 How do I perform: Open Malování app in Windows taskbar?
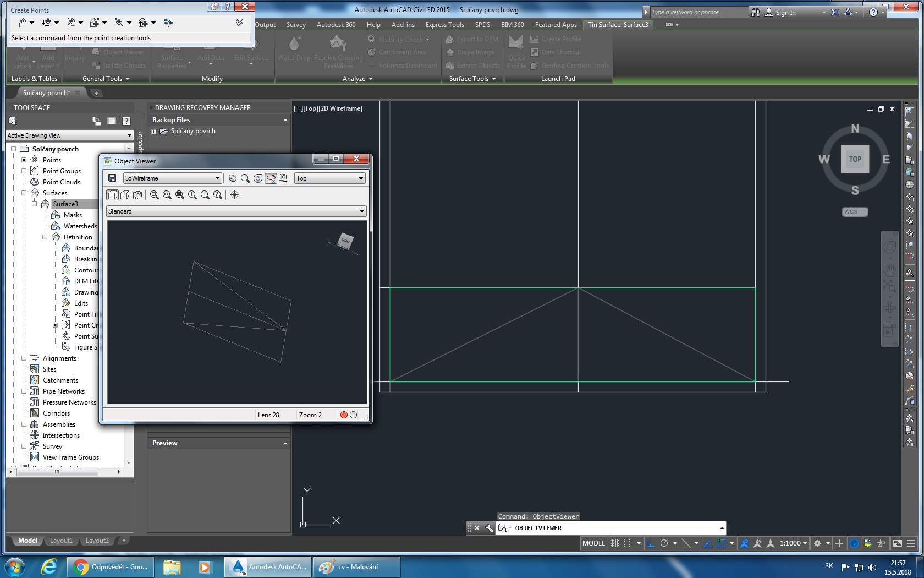coord(356,567)
